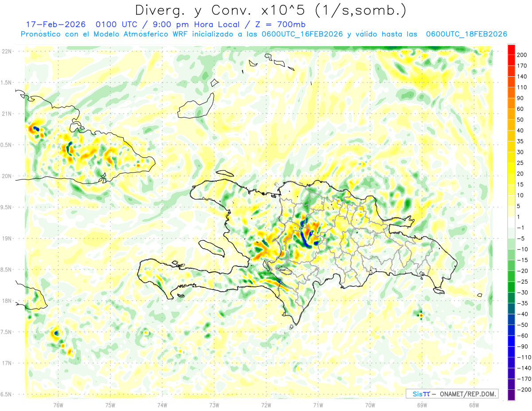Click the colorbar value '90'
Viewport: 532px width, 411px height.
521,98
